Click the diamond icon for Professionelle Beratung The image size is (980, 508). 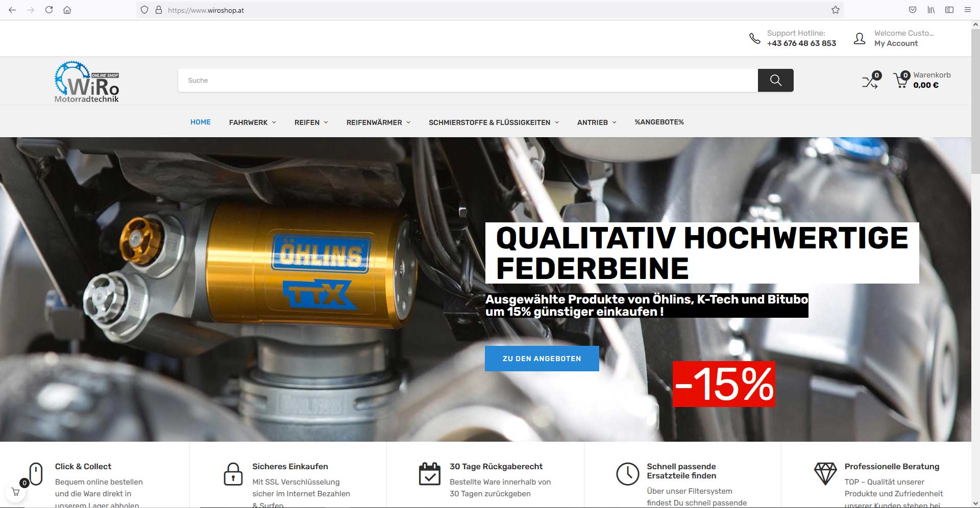(x=825, y=474)
